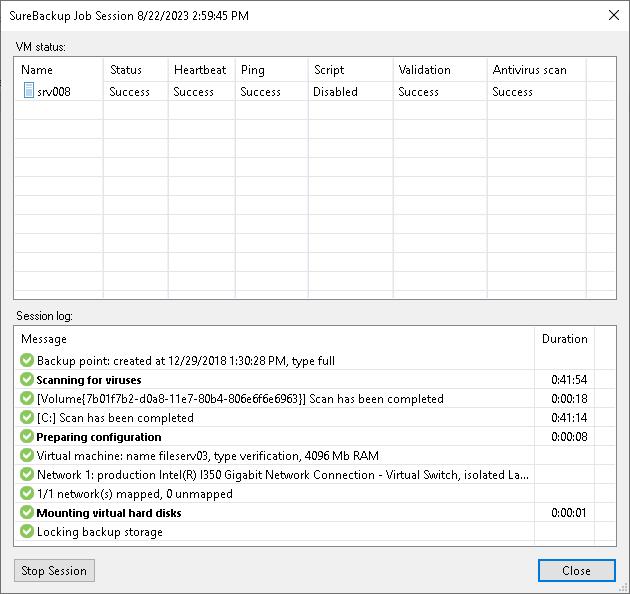Click duration value 0:00:01
This screenshot has height=594, width=630.
click(x=569, y=512)
